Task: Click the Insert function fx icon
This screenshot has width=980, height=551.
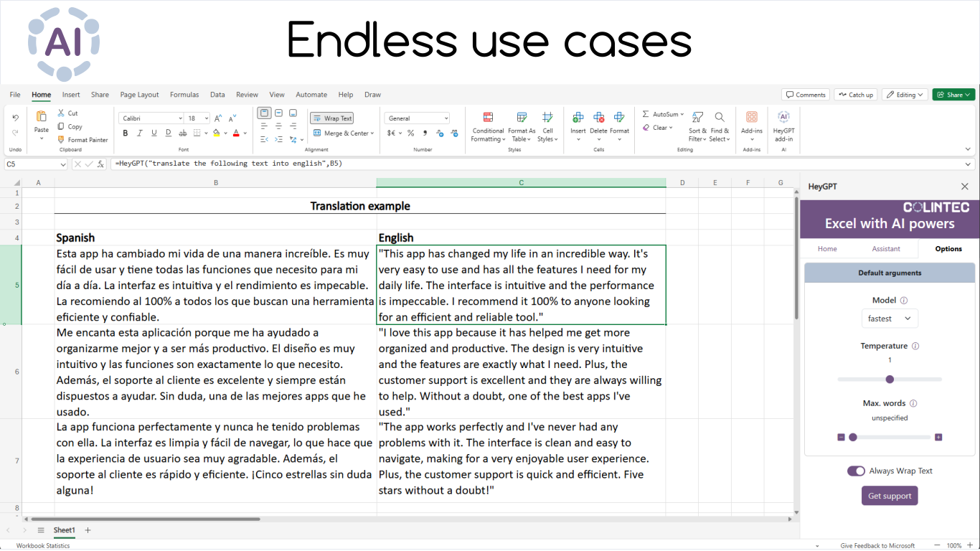Action: click(100, 164)
